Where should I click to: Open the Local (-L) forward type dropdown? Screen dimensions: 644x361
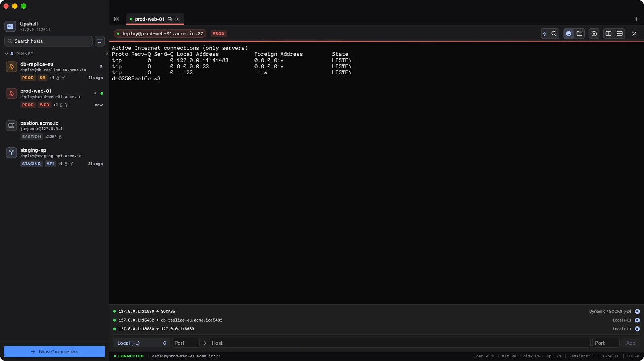[x=142, y=343]
